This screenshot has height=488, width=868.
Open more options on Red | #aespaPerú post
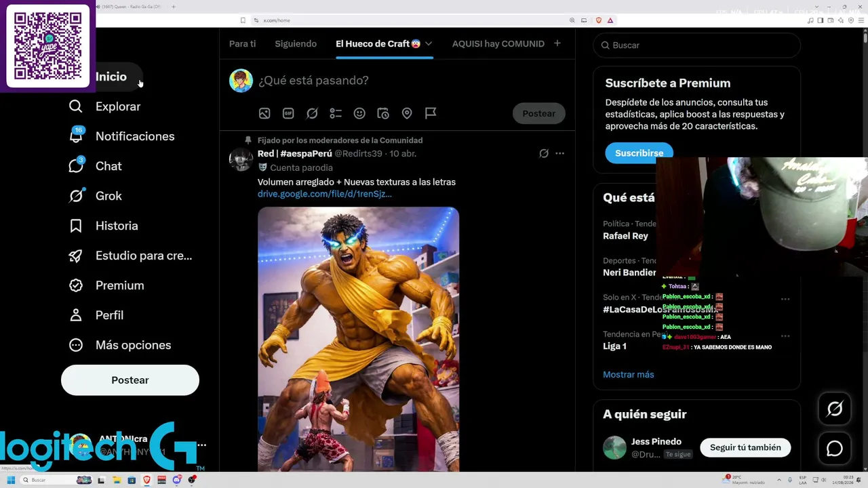tap(559, 153)
